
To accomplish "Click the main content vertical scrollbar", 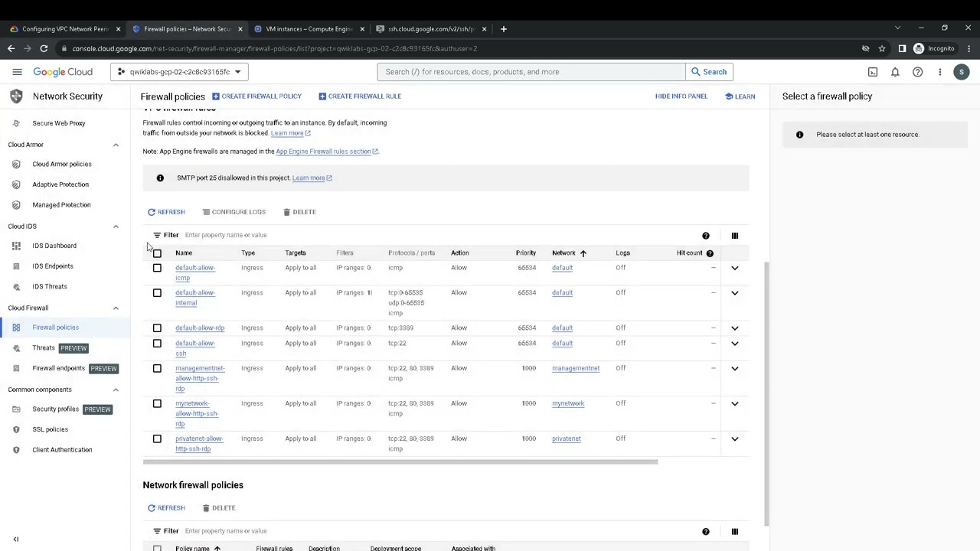I will pyautogui.click(x=767, y=393).
